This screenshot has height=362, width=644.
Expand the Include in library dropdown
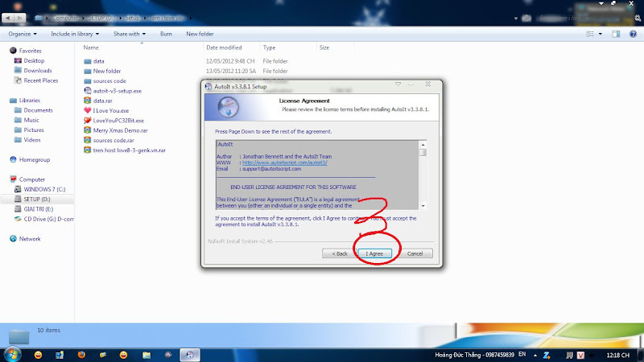[x=73, y=34]
